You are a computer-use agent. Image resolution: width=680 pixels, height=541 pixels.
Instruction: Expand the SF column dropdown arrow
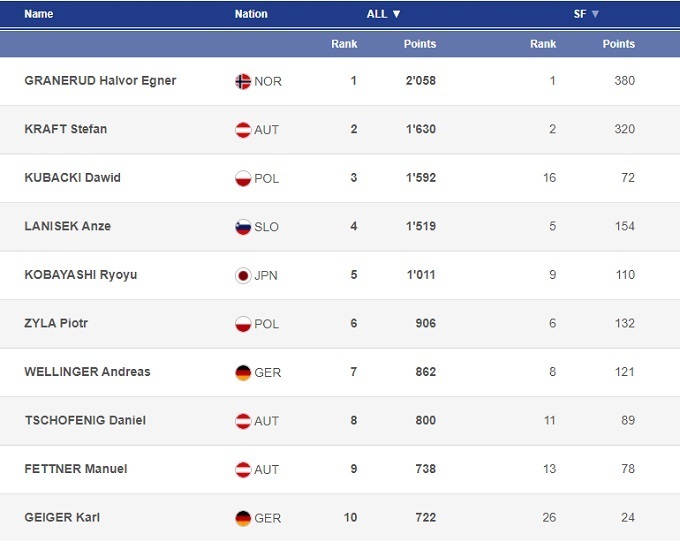click(595, 14)
